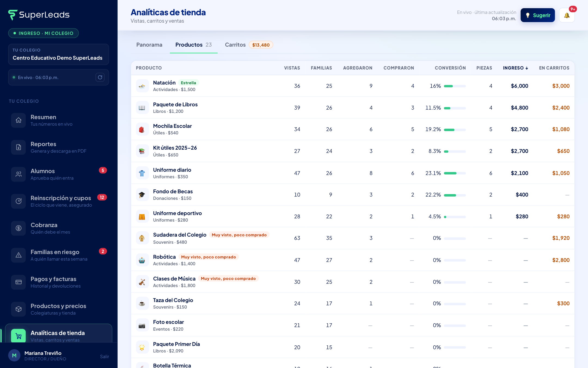Screen dimensions: 588x368
Task: Click the $1,920 en carritos for Sudadera
Action: click(561, 238)
